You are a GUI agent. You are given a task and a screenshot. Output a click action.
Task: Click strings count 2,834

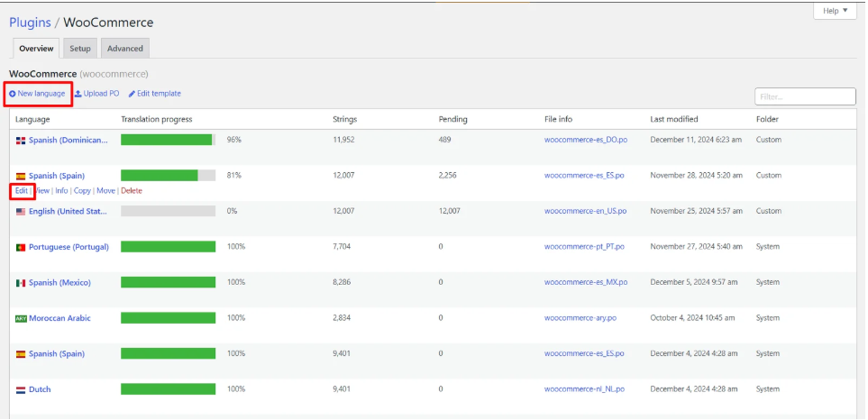coord(342,318)
